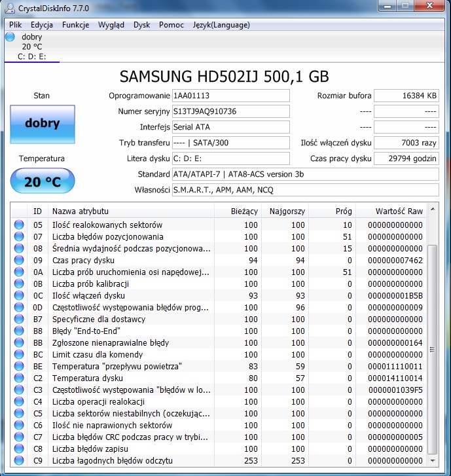Click status orb for attribute 08
451x476 pixels.
coord(19,248)
